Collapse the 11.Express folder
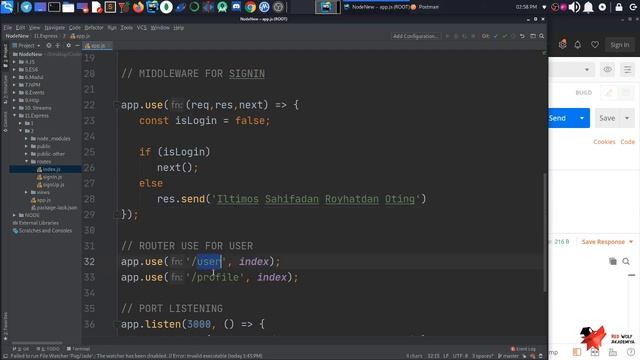Image resolution: width=640 pixels, height=360 pixels. 15,116
